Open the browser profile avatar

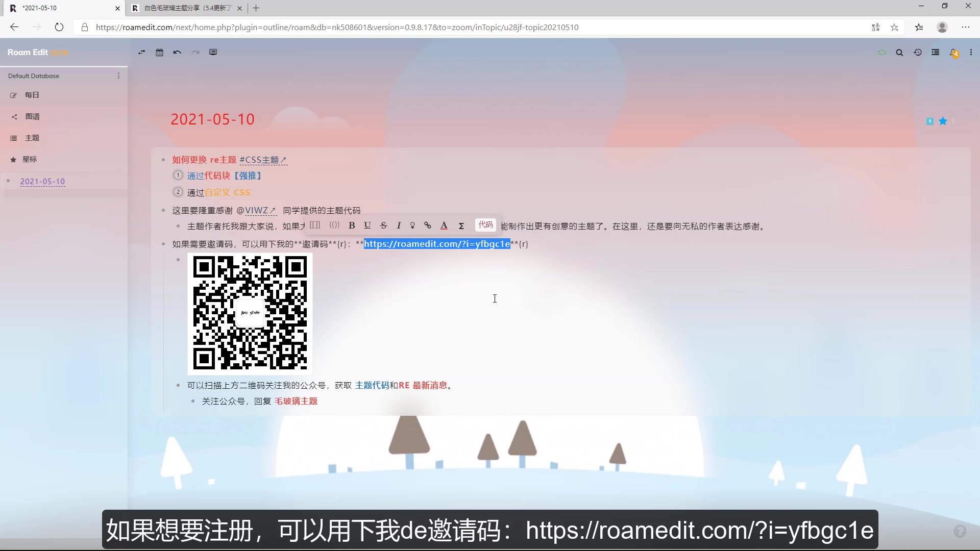[942, 28]
